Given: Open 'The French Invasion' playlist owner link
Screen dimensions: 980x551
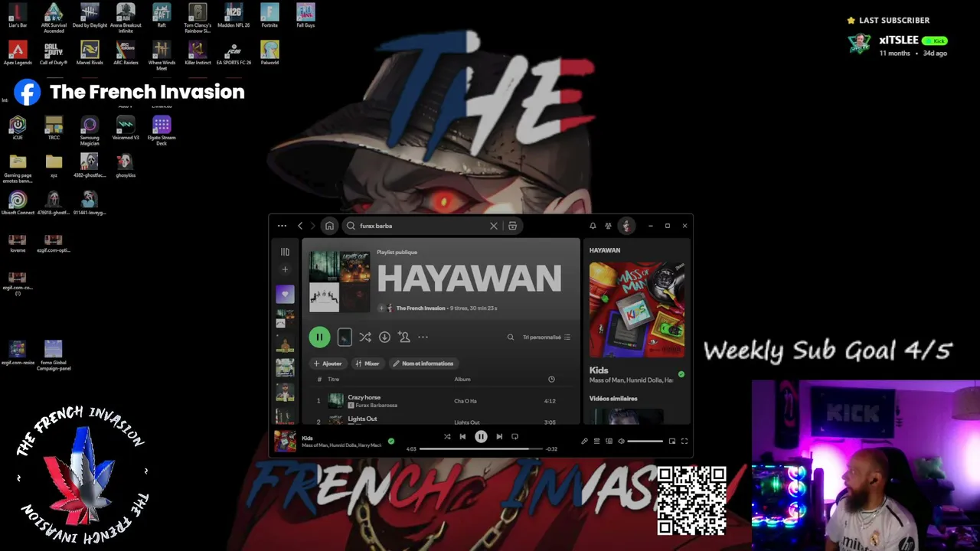Looking at the screenshot, I should click(420, 308).
